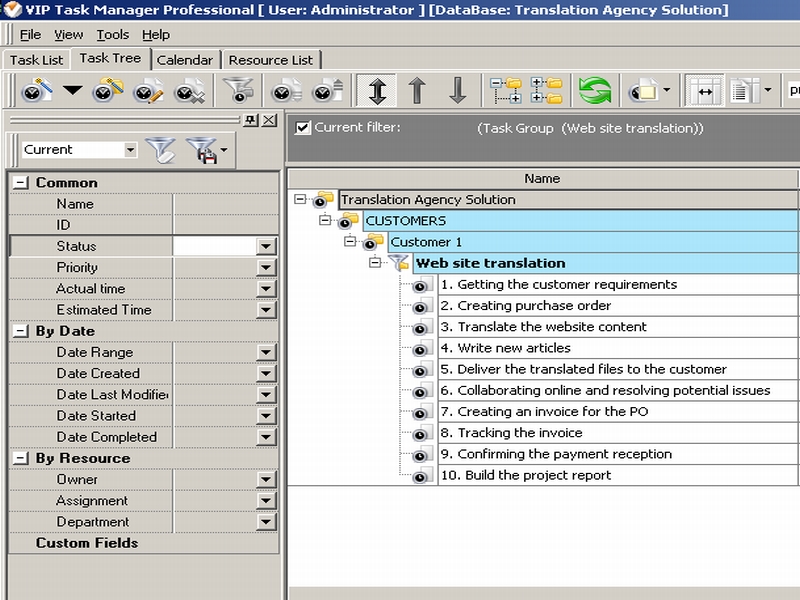Viewport: 800px width, 600px height.
Task: Click the funnel filter icon in main toolbar
Action: [238, 91]
